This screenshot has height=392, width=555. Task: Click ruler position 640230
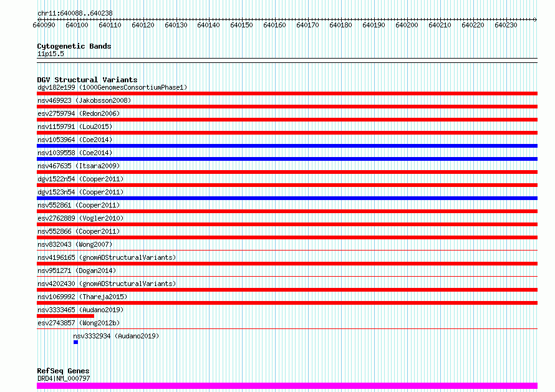(x=506, y=25)
